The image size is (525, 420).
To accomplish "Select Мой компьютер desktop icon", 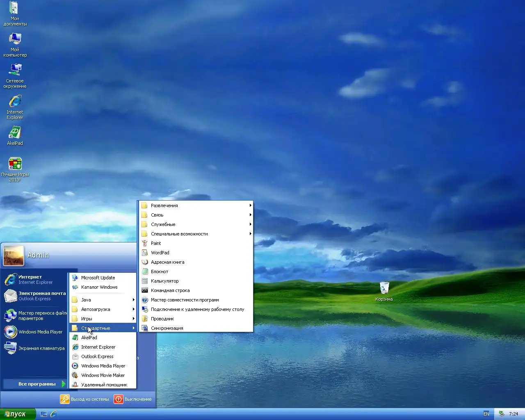I will 15,45.
